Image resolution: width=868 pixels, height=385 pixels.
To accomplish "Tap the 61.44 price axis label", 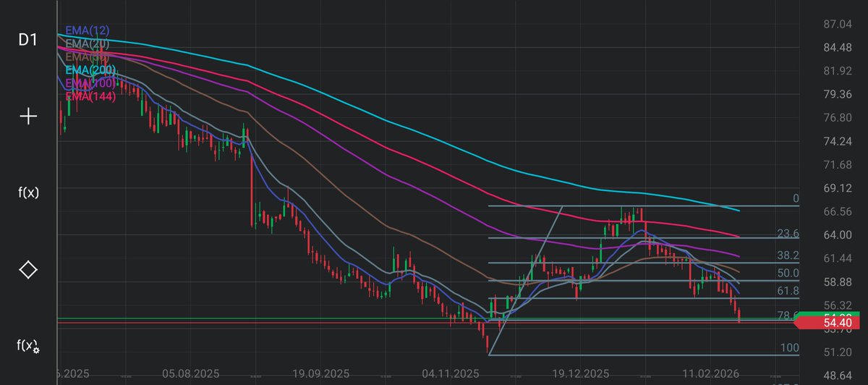I will pyautogui.click(x=838, y=258).
